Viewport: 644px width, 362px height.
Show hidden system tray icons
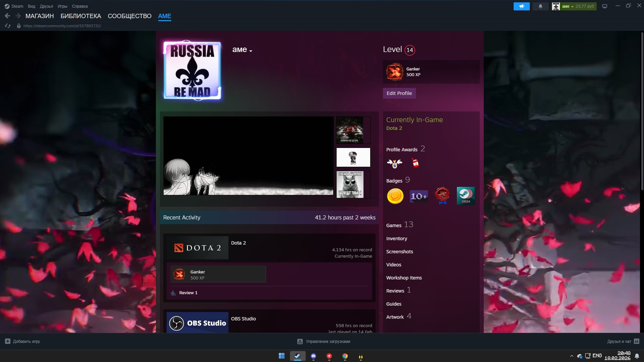pos(571,356)
